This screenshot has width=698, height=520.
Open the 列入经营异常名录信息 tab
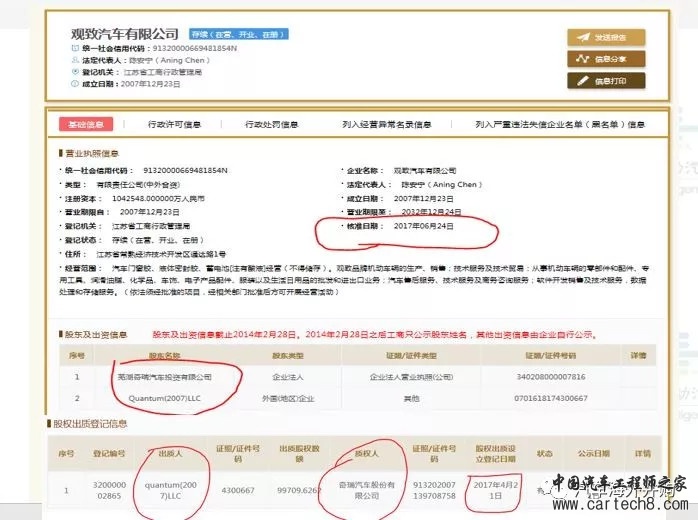click(386, 125)
